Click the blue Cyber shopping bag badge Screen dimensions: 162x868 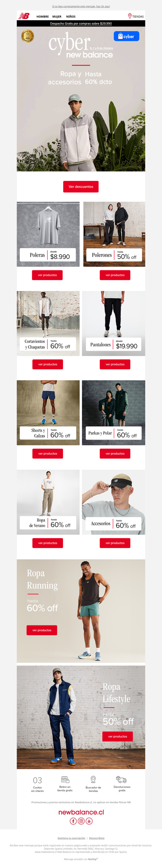click(126, 36)
